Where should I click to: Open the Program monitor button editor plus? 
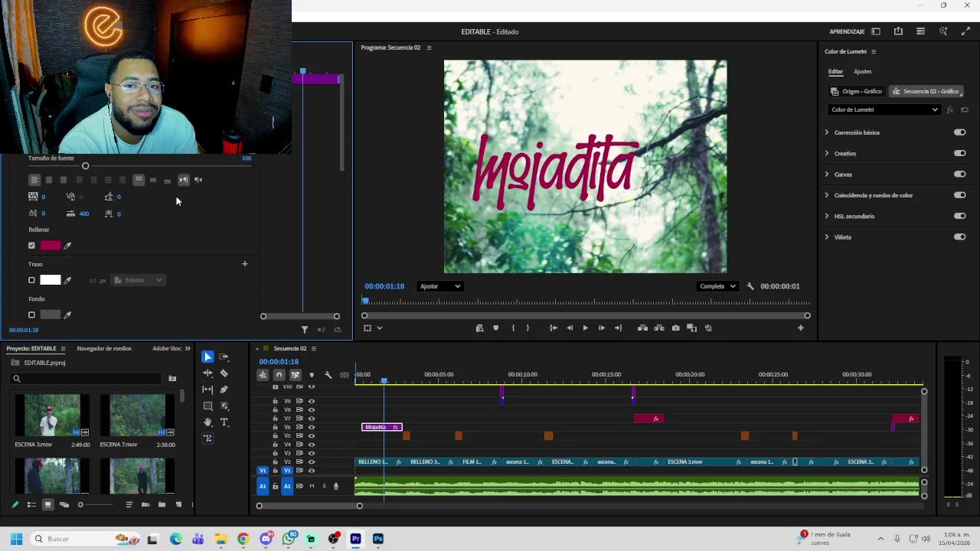click(801, 328)
